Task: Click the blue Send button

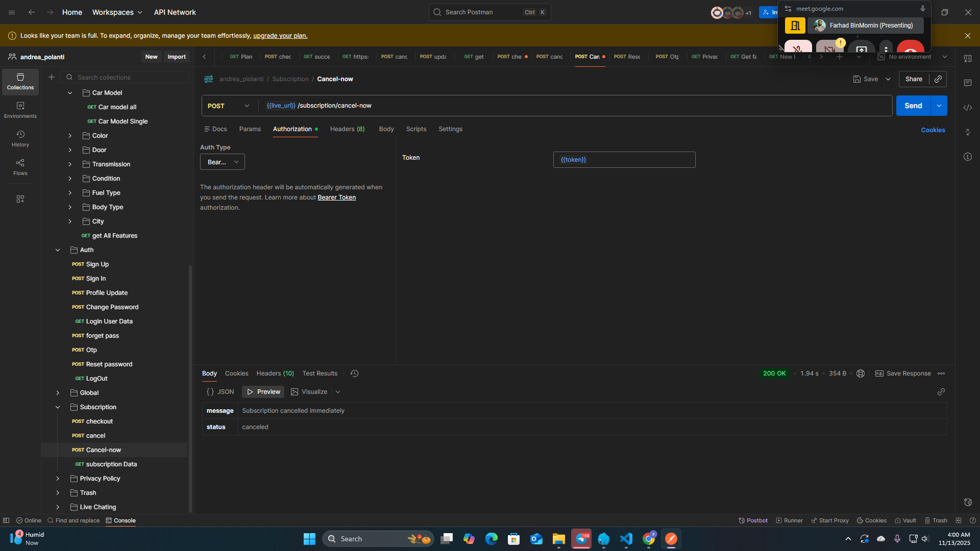Action: point(914,106)
